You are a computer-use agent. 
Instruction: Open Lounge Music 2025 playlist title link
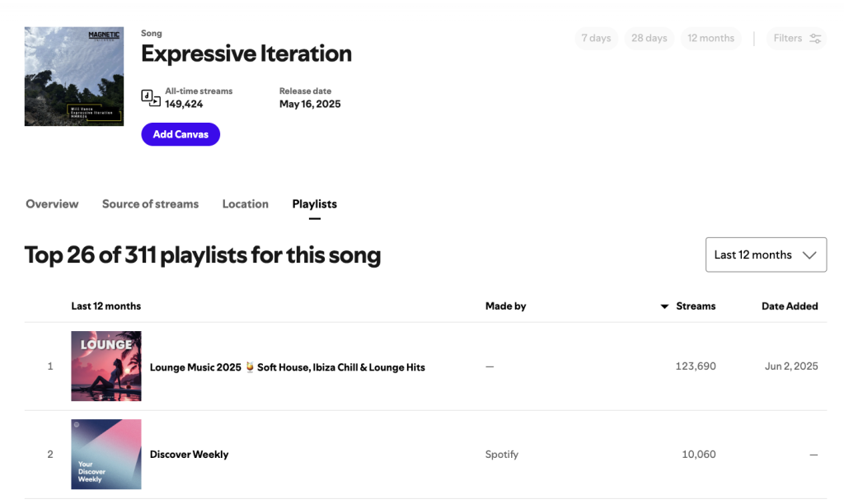point(287,367)
